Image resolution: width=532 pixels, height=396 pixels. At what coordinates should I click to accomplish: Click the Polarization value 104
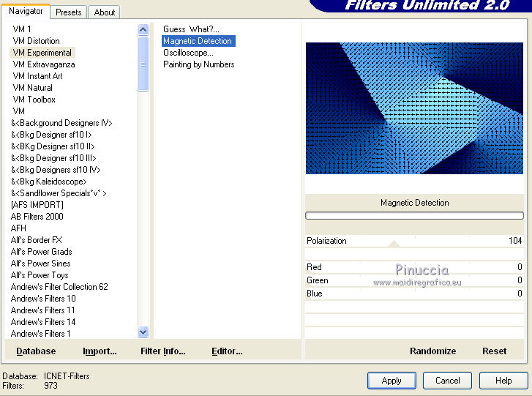pyautogui.click(x=515, y=241)
